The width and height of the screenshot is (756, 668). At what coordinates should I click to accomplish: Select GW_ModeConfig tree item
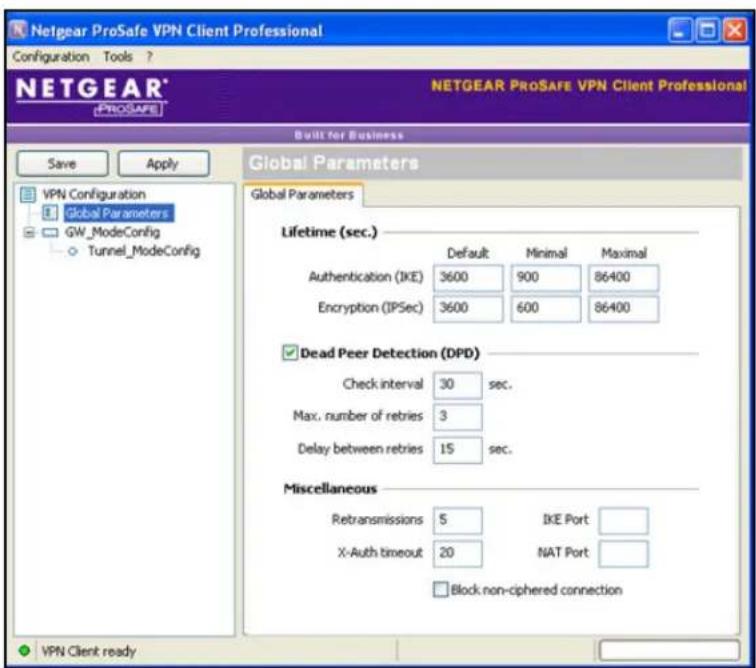tap(112, 232)
